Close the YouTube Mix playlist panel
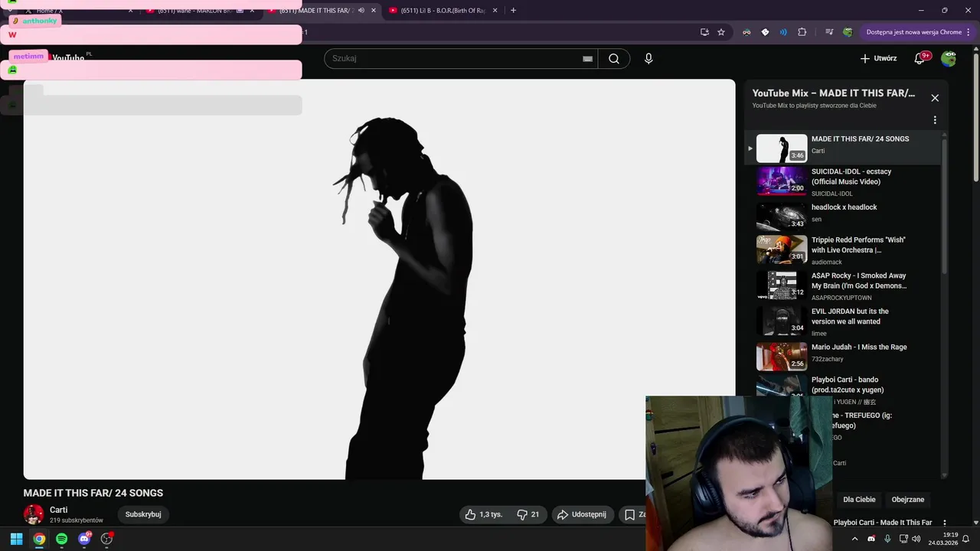Screen dimensions: 980x551 tap(935, 98)
